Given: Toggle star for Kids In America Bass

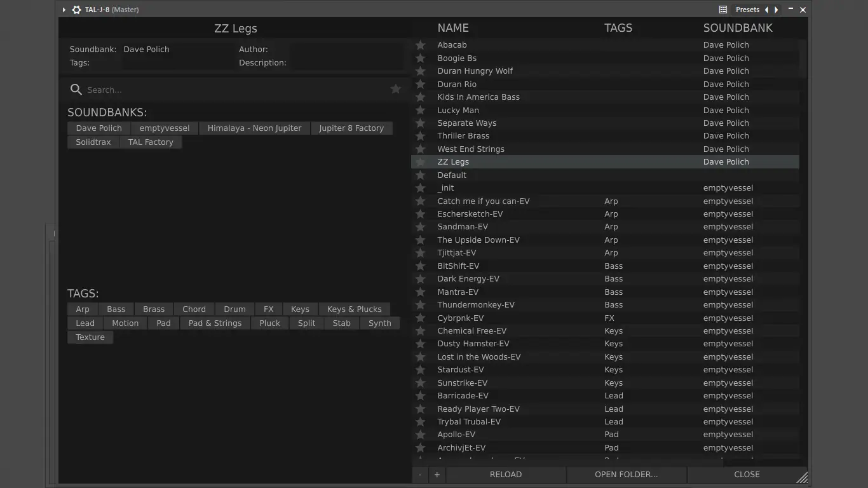Looking at the screenshot, I should coord(420,97).
